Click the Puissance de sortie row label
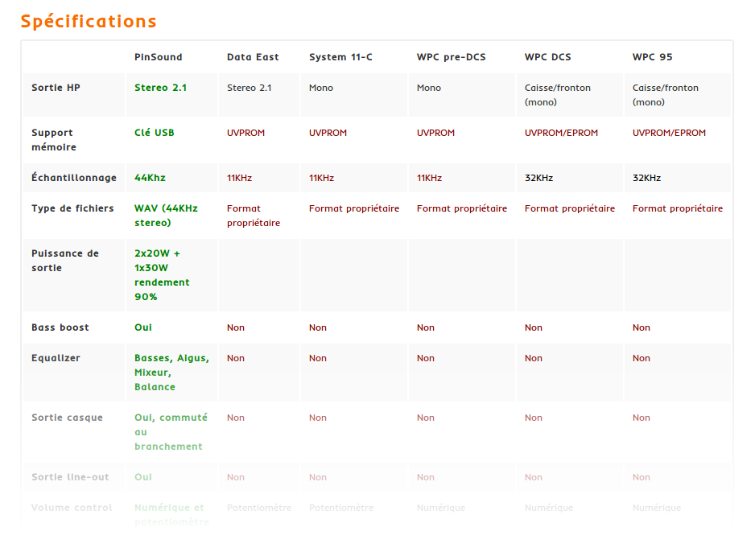The width and height of the screenshot is (755, 560). coord(65,261)
